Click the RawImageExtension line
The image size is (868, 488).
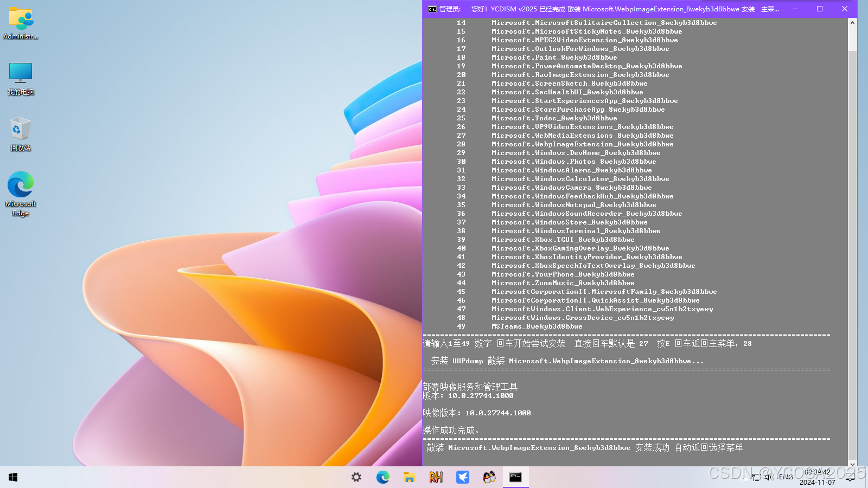[x=563, y=75]
